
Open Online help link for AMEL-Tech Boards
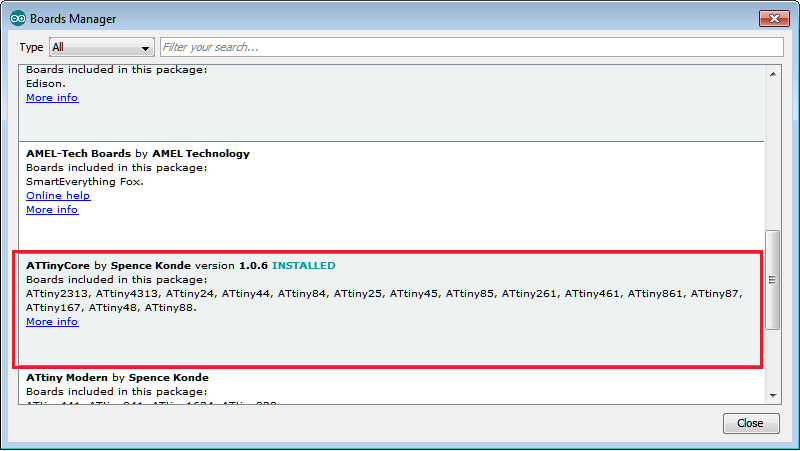pos(58,196)
